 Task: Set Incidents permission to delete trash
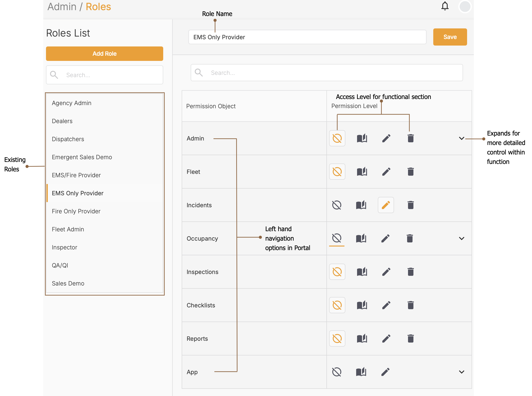coord(410,205)
